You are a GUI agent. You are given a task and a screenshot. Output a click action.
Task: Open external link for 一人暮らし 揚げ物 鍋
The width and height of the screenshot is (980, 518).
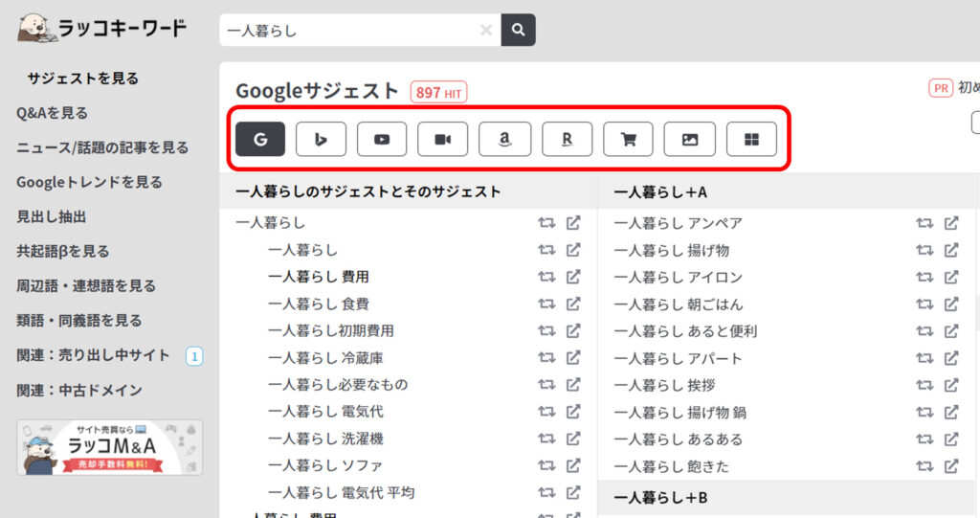(x=951, y=412)
